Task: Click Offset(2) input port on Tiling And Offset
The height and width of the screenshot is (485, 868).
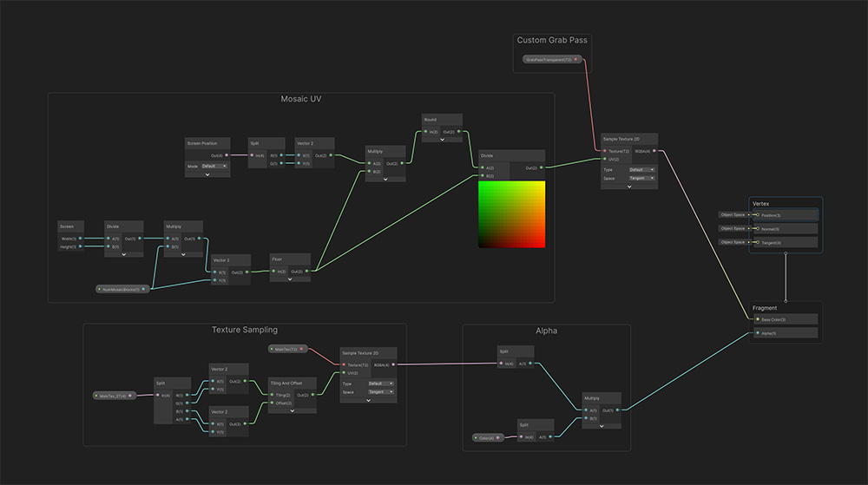Action: [272, 403]
